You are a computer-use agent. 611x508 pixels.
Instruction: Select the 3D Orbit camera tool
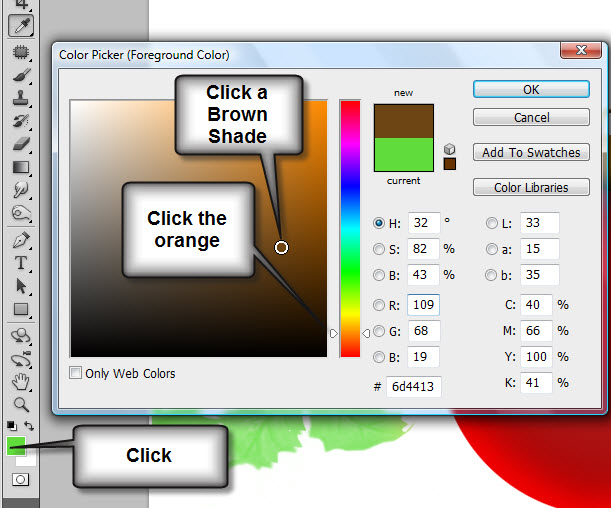tap(21, 359)
